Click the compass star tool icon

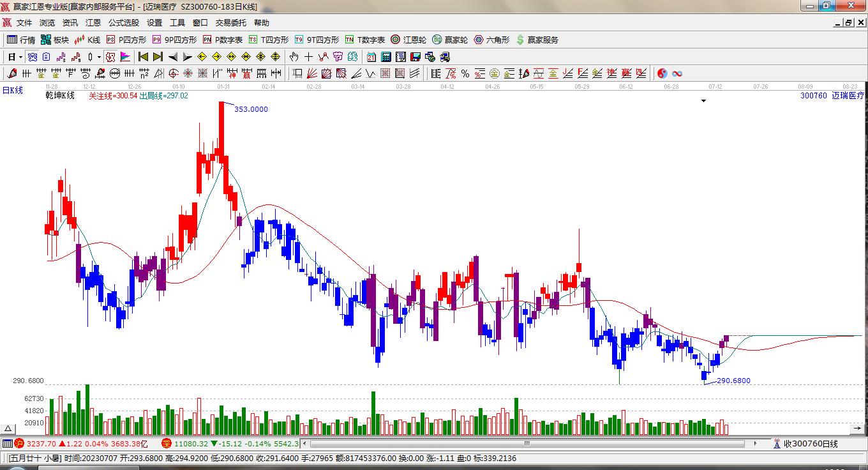[188, 73]
